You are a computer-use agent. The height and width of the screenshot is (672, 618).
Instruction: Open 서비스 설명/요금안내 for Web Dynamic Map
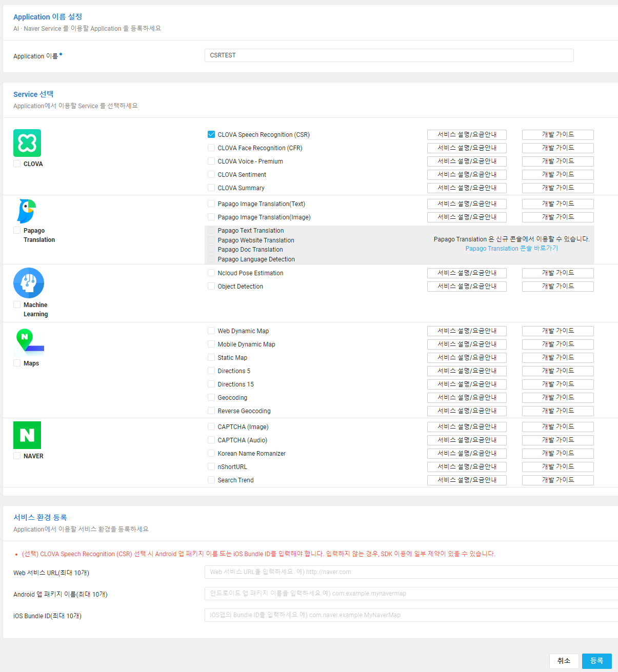[467, 331]
